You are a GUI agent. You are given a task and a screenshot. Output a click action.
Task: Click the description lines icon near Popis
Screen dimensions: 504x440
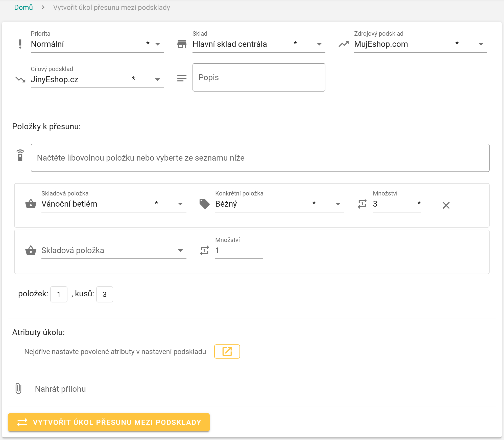click(182, 78)
